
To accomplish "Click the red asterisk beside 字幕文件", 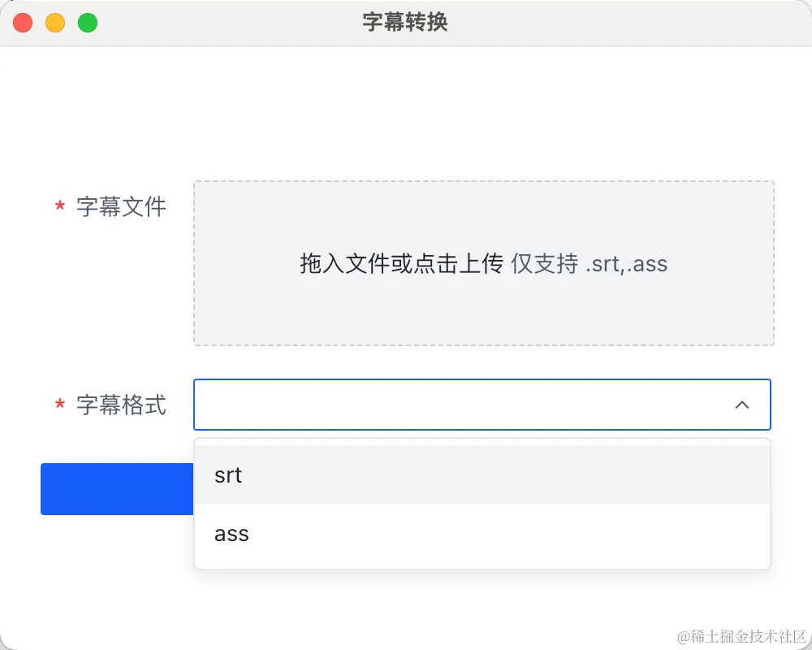I will (59, 206).
